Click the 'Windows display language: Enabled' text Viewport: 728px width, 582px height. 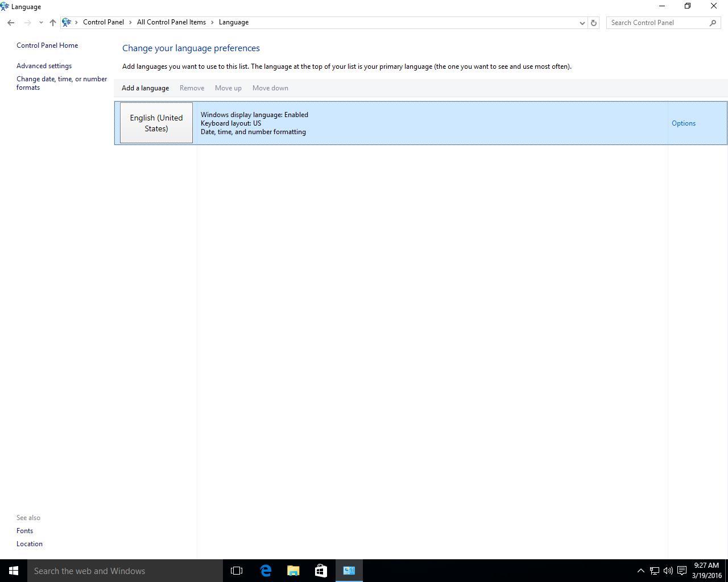254,115
